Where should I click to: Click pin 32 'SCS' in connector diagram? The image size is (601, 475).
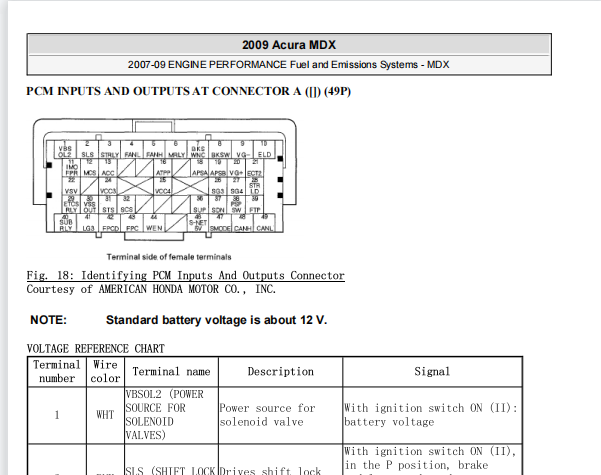tap(126, 204)
